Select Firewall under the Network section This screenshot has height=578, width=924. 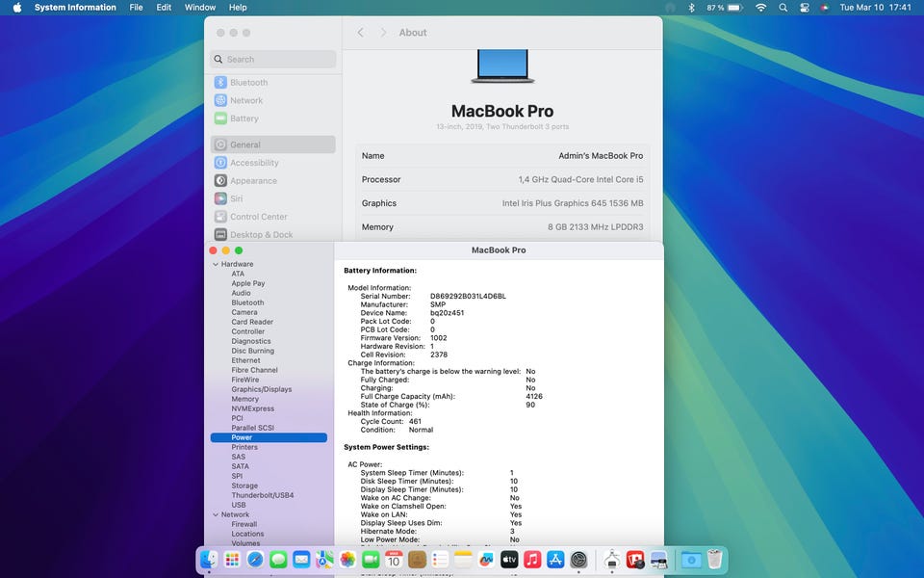click(244, 524)
